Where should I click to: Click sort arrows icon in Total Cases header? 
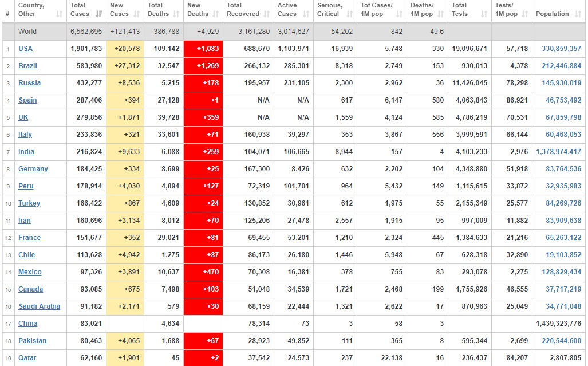coord(99,14)
